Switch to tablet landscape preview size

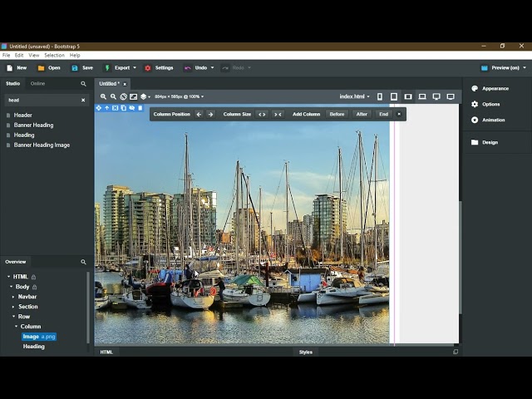pyautogui.click(x=408, y=96)
